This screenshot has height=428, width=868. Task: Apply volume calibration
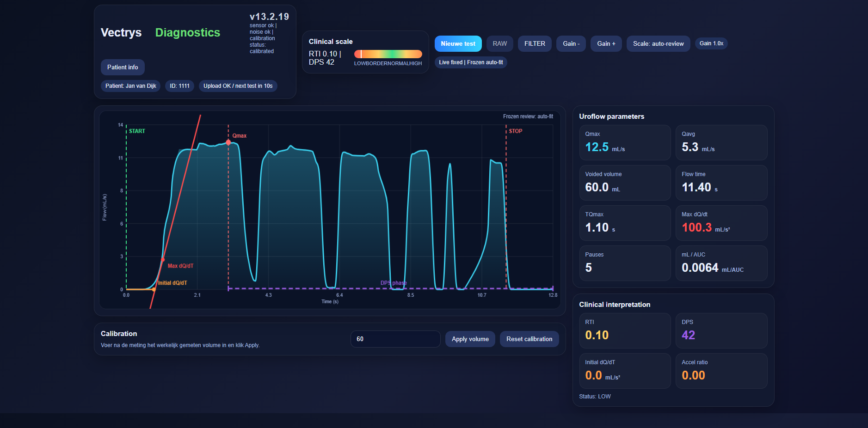point(470,339)
